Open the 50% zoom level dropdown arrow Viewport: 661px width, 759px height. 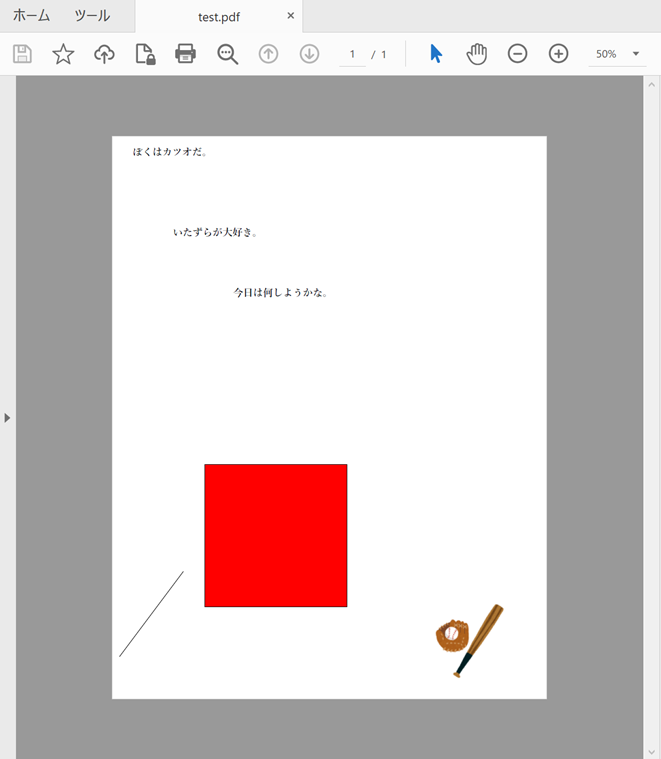636,54
